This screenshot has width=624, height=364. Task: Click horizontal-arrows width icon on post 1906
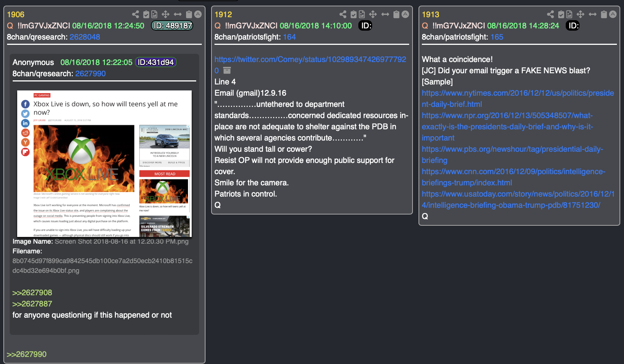pos(178,14)
